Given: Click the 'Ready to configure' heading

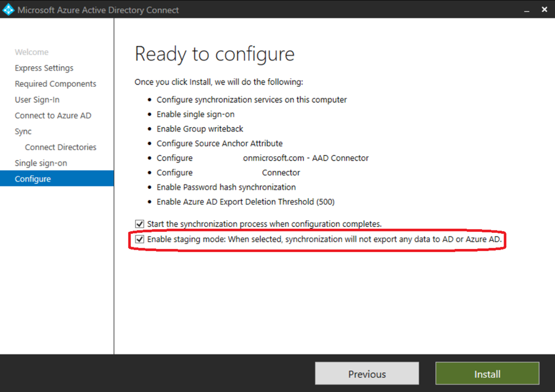Looking at the screenshot, I should (x=215, y=54).
